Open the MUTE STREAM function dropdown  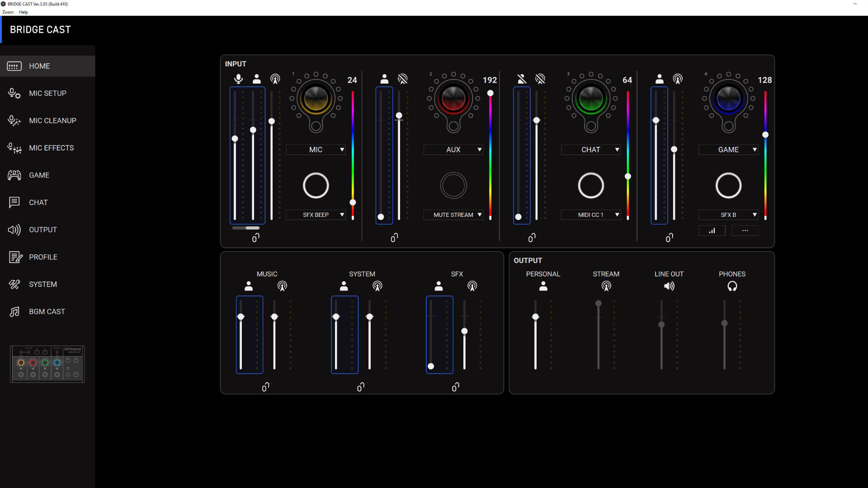click(453, 215)
